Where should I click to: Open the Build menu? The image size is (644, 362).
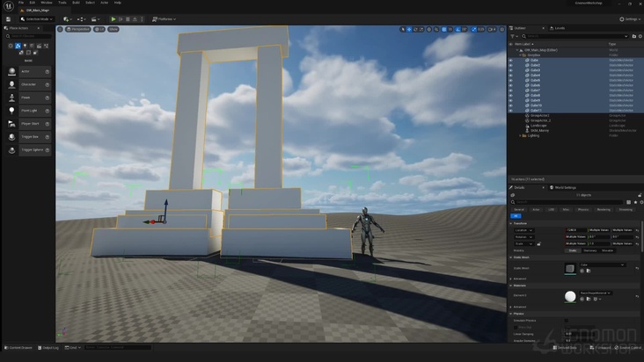[x=76, y=3]
